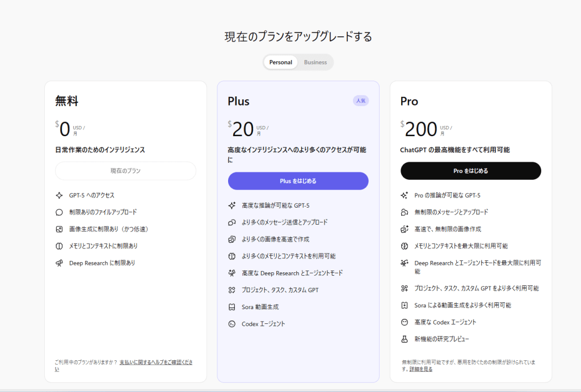Click the grid icon beside プロジェクト、タスク、カスタム GPT in Plus
Image resolution: width=581 pixels, height=392 pixels.
[231, 290]
